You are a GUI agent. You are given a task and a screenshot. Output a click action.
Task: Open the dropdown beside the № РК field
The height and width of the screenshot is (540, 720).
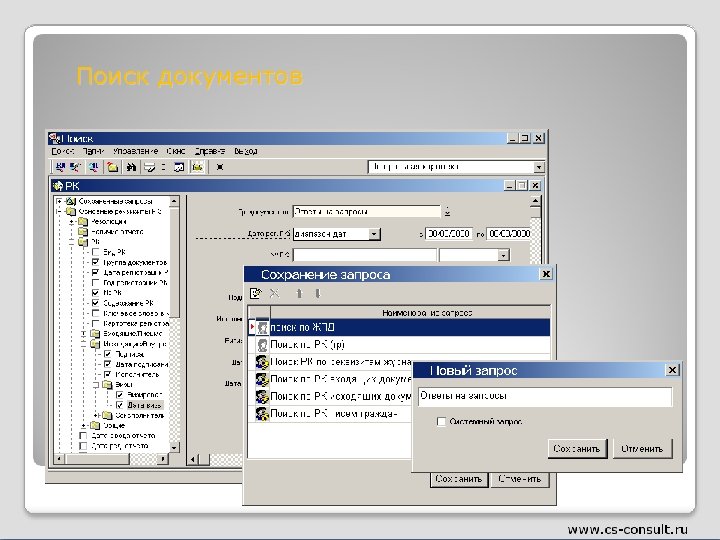(504, 255)
